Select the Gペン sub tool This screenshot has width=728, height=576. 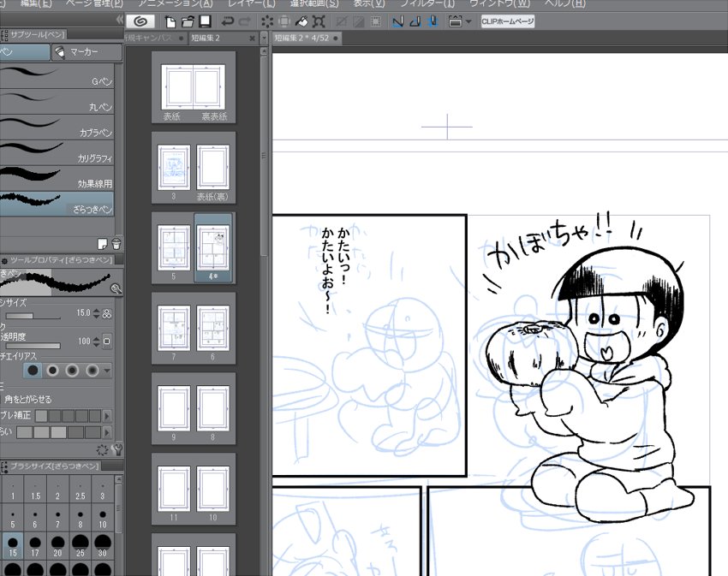click(x=57, y=76)
